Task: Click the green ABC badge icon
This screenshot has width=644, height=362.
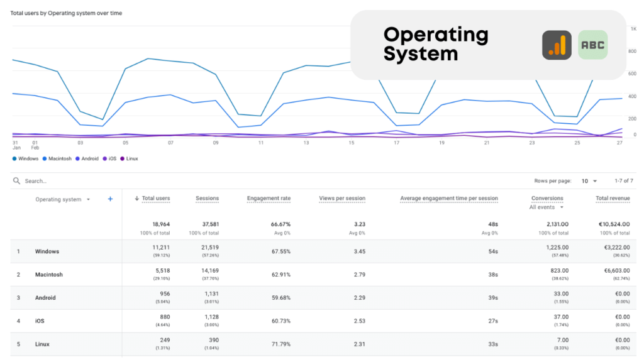Action: pos(592,45)
